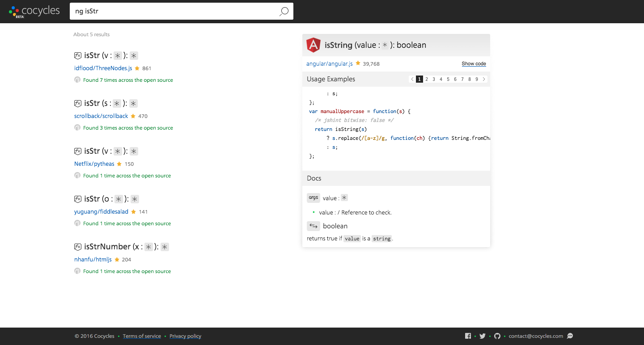
Task: Select page 9 of the usage examples
Action: pos(476,79)
